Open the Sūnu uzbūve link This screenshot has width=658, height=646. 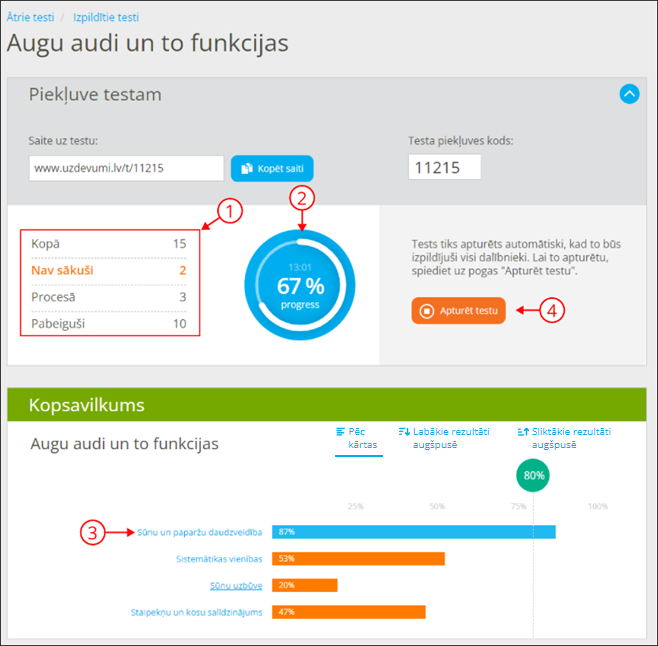click(236, 586)
